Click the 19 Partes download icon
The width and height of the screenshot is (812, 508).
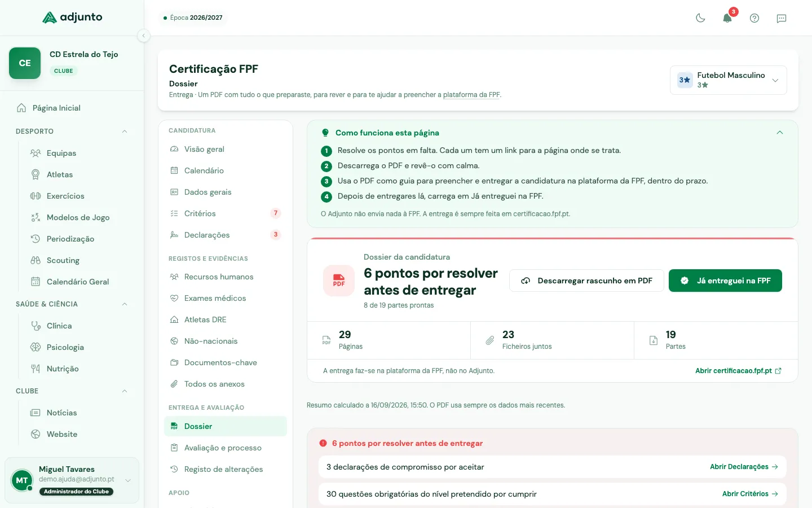(x=654, y=340)
